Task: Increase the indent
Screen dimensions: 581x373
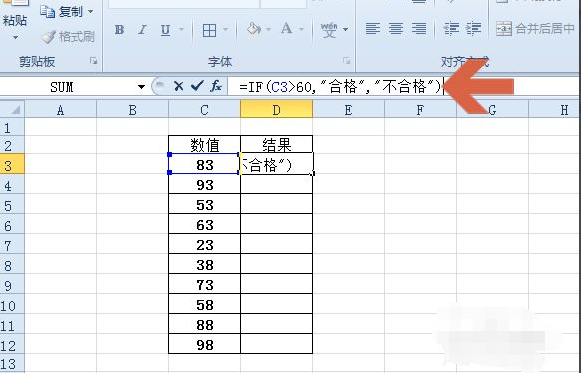Action: pos(474,29)
